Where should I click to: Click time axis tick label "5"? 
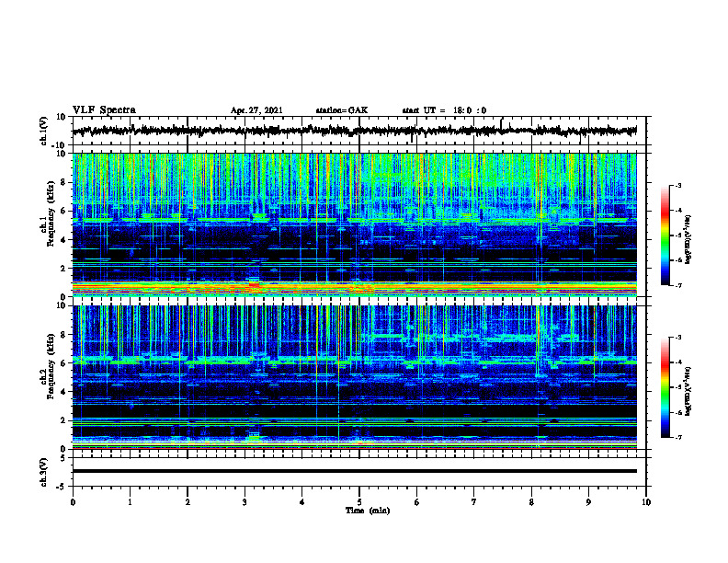click(x=359, y=502)
